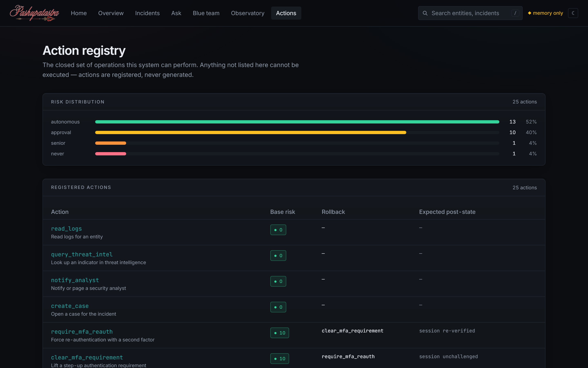Open the Blue team page
Viewport: 588px width, 368px height.
pos(206,13)
